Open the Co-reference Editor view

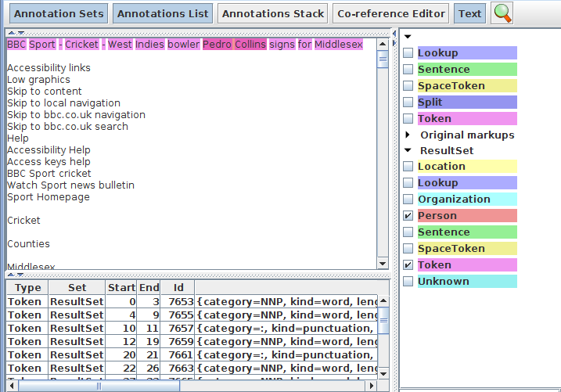391,13
